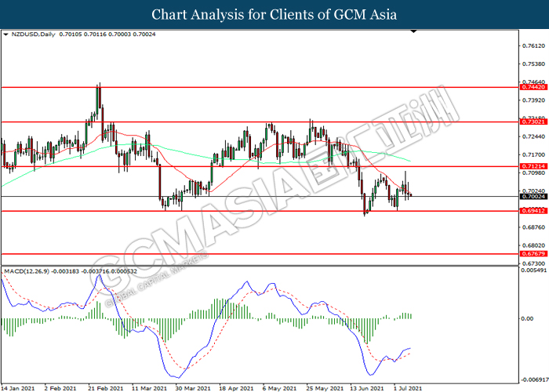Click the current price label 0.70024
The height and width of the screenshot is (392, 549).
(x=533, y=196)
